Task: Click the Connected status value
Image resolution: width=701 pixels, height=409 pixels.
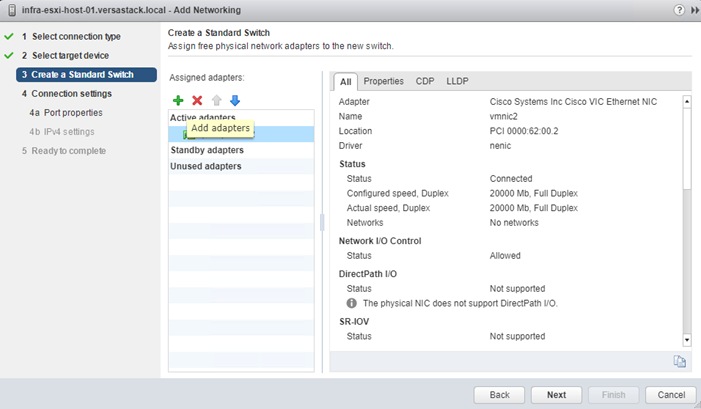Action: (x=511, y=179)
